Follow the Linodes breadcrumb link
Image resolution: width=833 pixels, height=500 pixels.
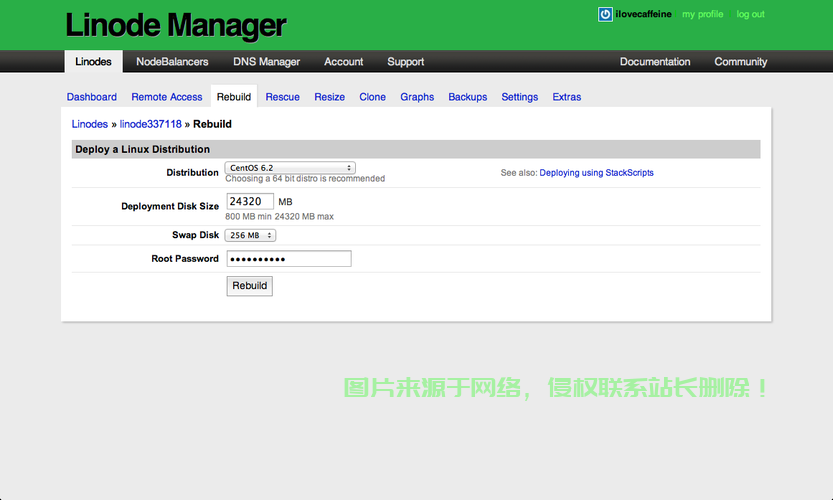tap(90, 124)
